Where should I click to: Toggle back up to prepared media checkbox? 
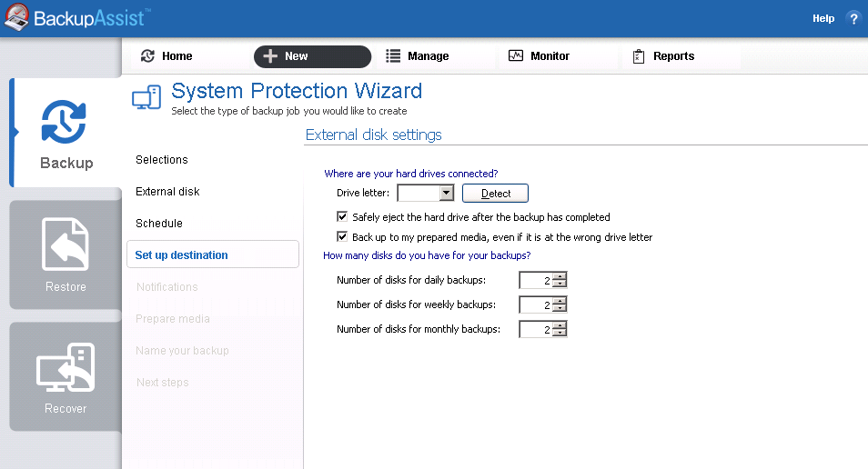tap(342, 236)
